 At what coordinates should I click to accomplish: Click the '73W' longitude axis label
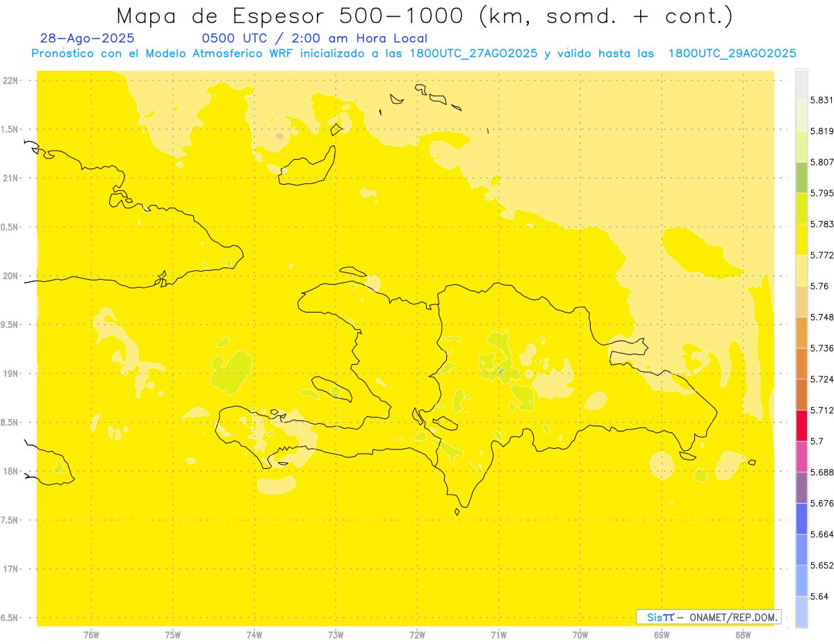336,635
